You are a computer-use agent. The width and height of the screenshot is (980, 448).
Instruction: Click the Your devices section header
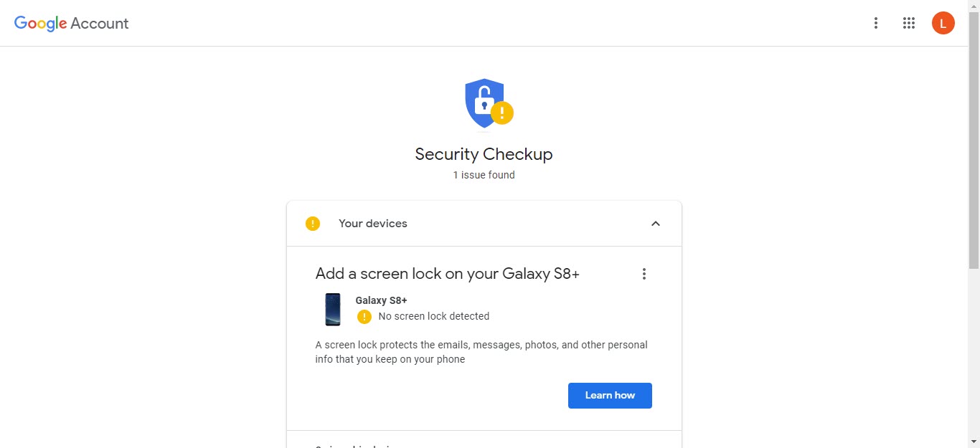373,224
